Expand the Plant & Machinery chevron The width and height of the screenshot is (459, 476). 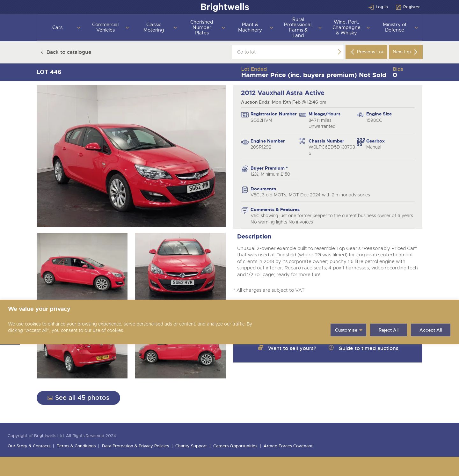click(272, 28)
